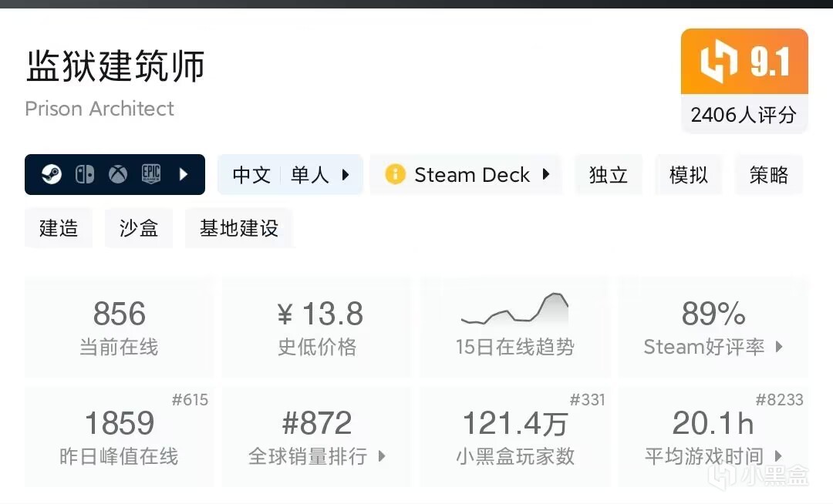Open 全球销量排行 ranking details

[382, 456]
